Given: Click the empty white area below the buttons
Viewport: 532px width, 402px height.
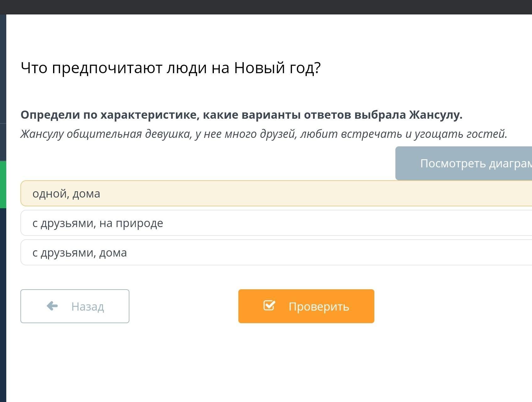Looking at the screenshot, I should [266, 364].
